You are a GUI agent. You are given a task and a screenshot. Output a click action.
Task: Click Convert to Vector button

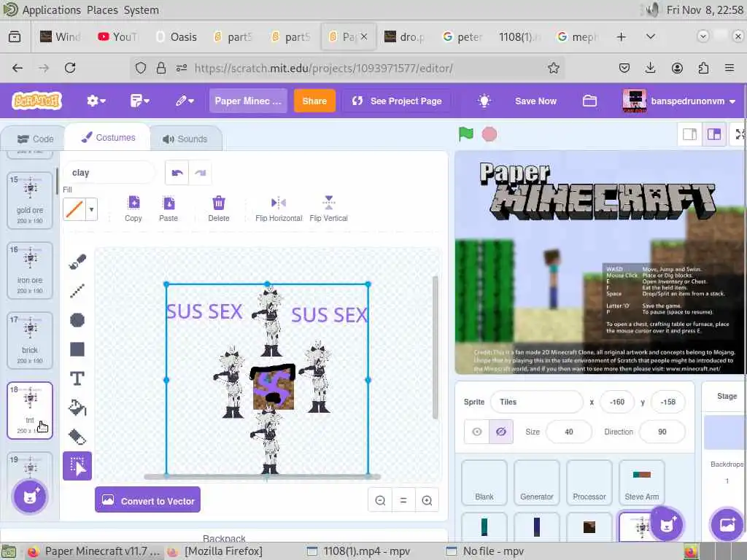pyautogui.click(x=147, y=500)
